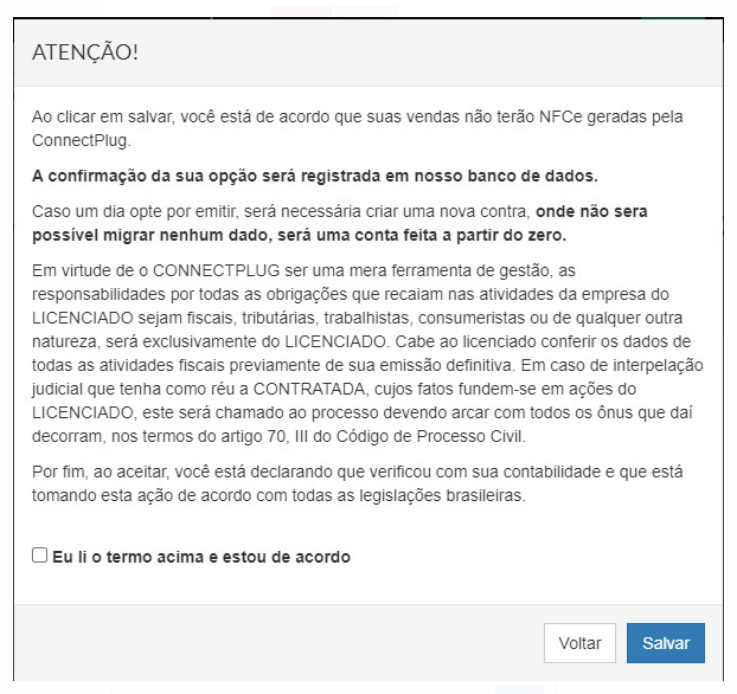Click the word 'NFCe' in the first sentence

560,117
